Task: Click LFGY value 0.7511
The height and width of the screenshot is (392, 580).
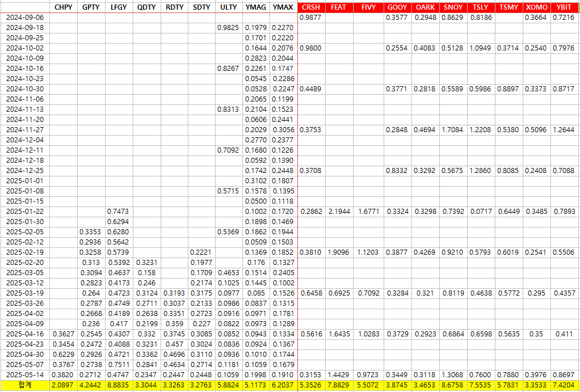Action: (x=119, y=365)
